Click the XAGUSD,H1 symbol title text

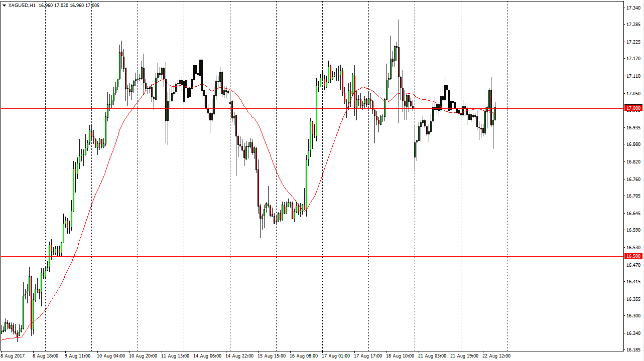coord(22,5)
